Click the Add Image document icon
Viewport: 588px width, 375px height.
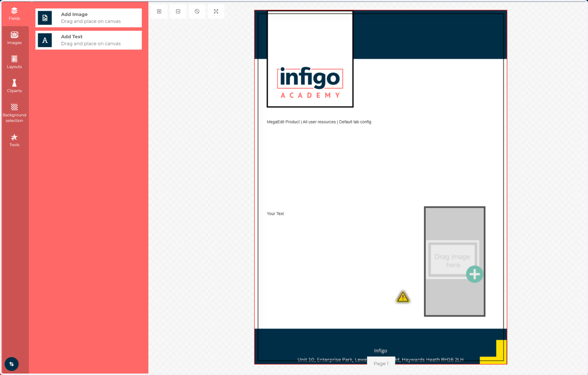tap(45, 18)
